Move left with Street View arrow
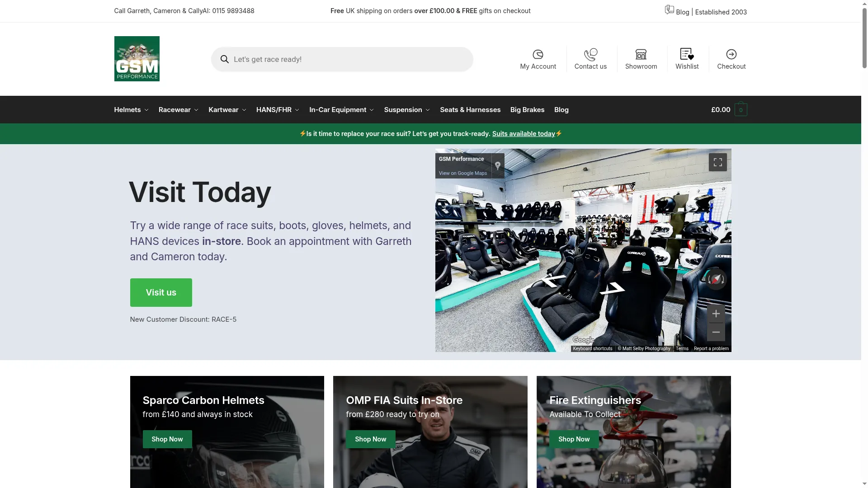Screen dimensions: 868x488 tap(554, 281)
